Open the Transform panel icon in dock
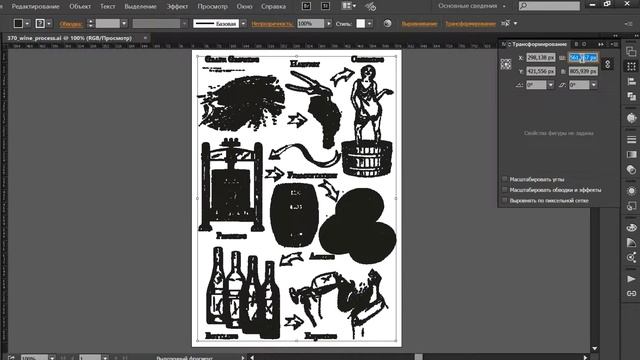The height and width of the screenshot is (360, 640). 631,67
